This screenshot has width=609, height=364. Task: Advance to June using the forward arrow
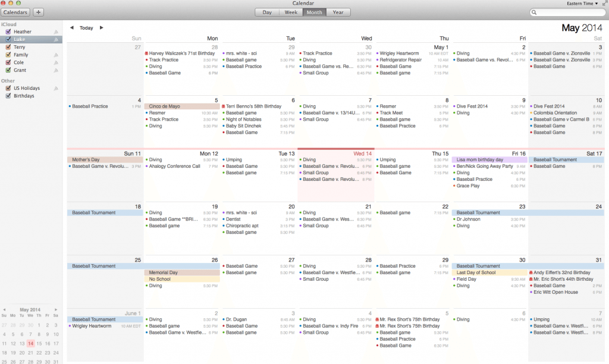coord(101,27)
